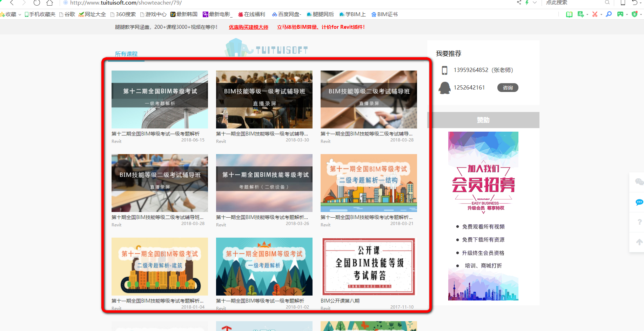The image size is (644, 331).
Task: Open the browser home page icon
Action: tap(49, 3)
